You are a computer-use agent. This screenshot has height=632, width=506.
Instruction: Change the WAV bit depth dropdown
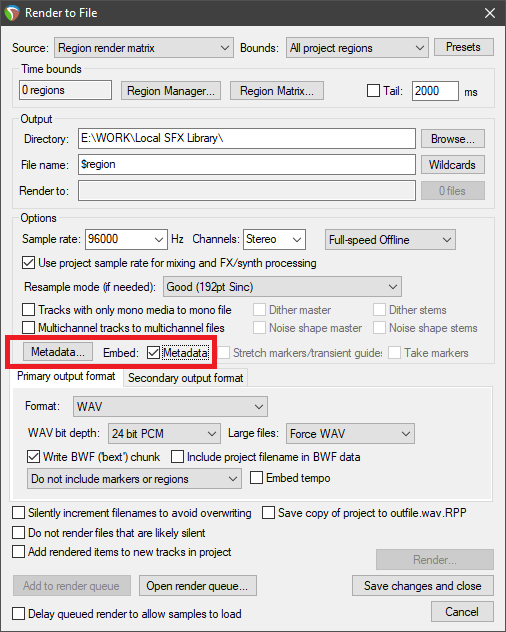164,434
